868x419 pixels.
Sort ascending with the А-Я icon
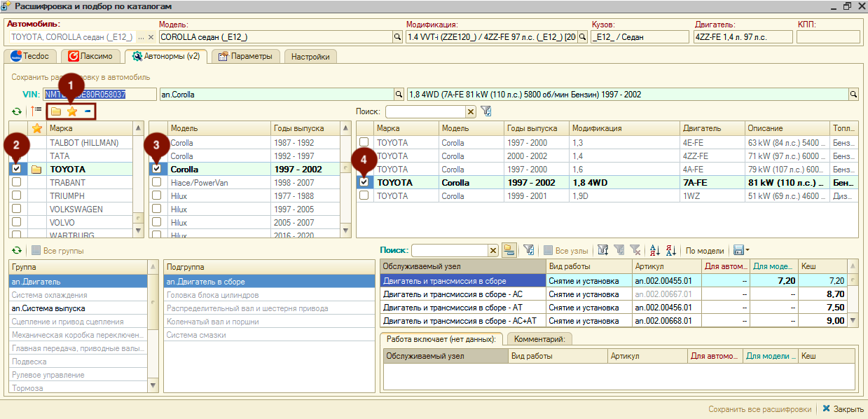(x=655, y=250)
